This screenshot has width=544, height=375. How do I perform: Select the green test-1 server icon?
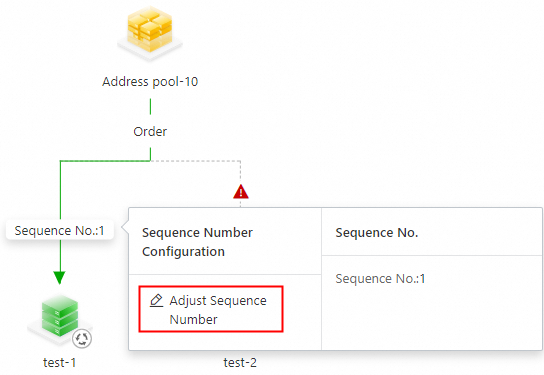coord(59,317)
